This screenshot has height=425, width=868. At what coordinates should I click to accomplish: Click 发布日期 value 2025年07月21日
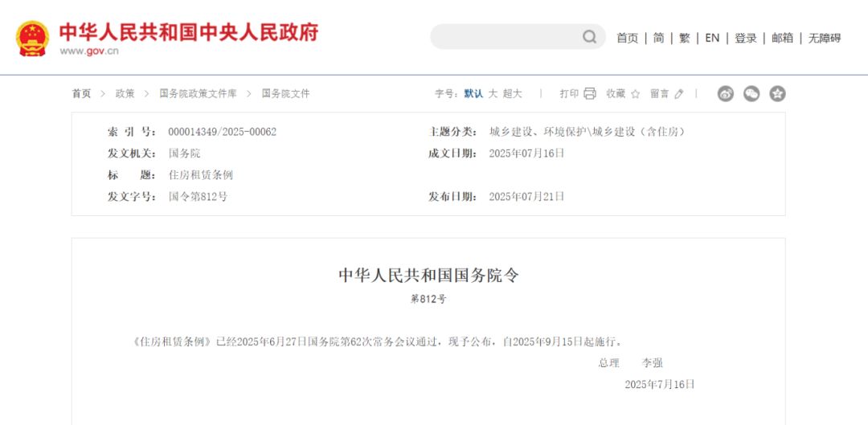pos(527,197)
